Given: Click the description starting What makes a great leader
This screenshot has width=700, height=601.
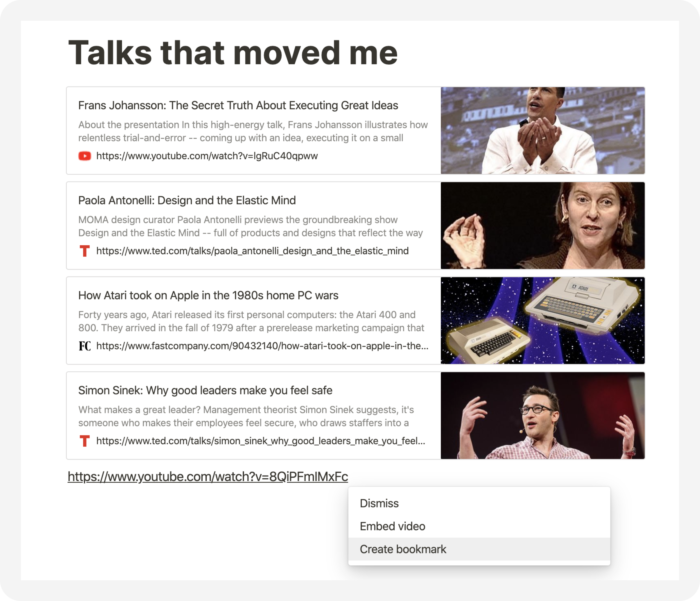Looking at the screenshot, I should (246, 416).
